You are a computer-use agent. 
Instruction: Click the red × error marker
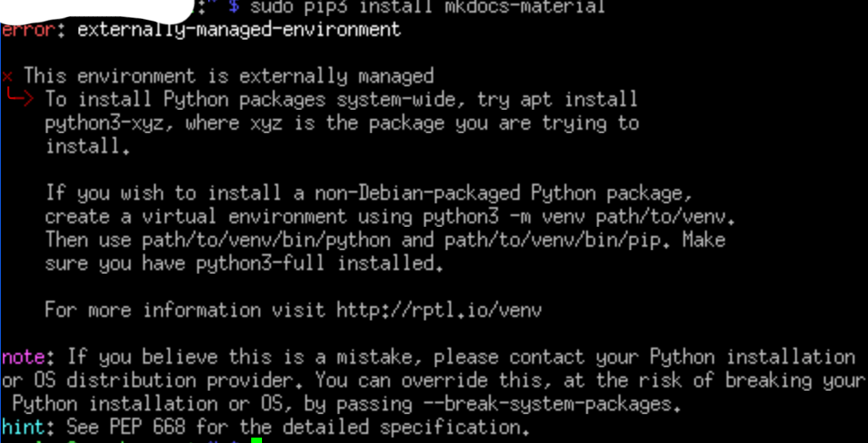coord(7,77)
